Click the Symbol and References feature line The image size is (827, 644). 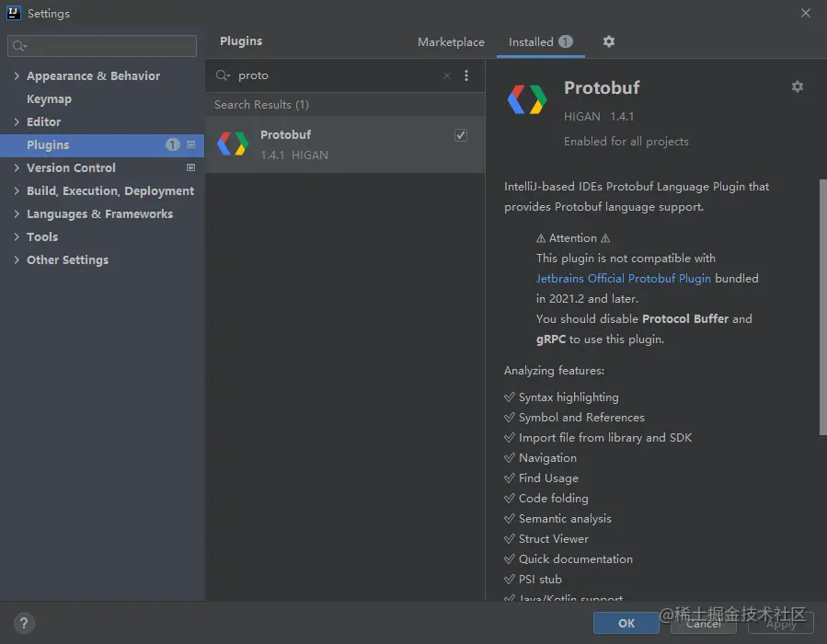574,417
